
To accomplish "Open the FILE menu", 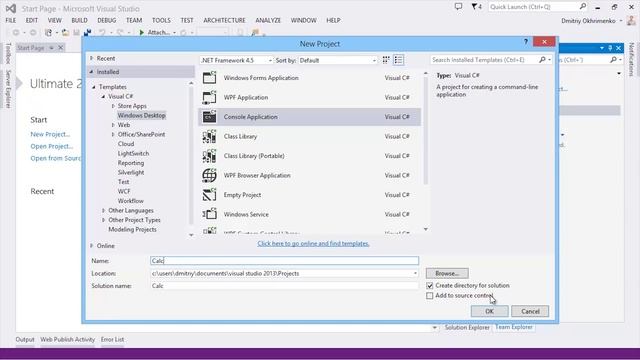I will pyautogui.click(x=11, y=20).
